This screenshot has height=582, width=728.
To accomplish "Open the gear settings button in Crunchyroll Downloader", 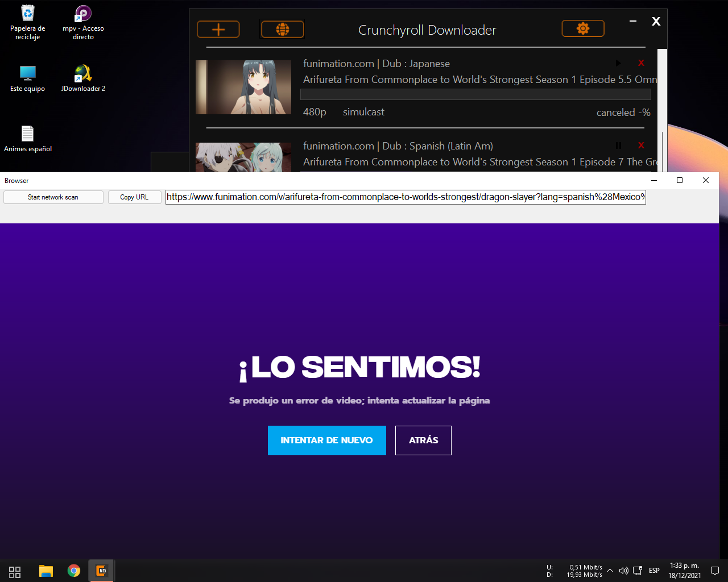I will click(583, 28).
